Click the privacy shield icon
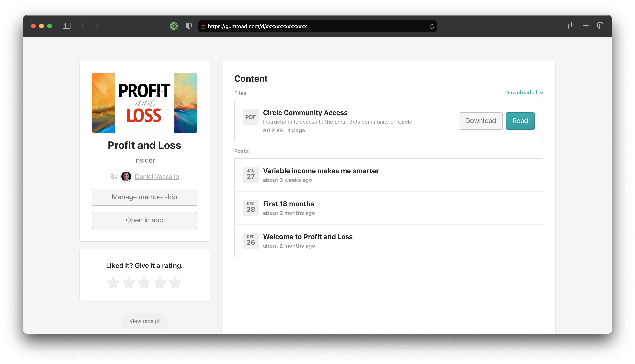635x364 pixels. pyautogui.click(x=189, y=26)
